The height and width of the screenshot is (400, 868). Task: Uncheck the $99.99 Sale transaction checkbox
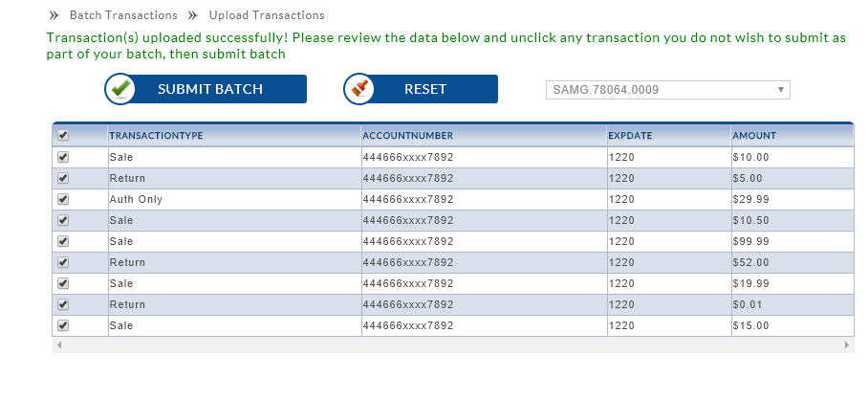tap(63, 241)
